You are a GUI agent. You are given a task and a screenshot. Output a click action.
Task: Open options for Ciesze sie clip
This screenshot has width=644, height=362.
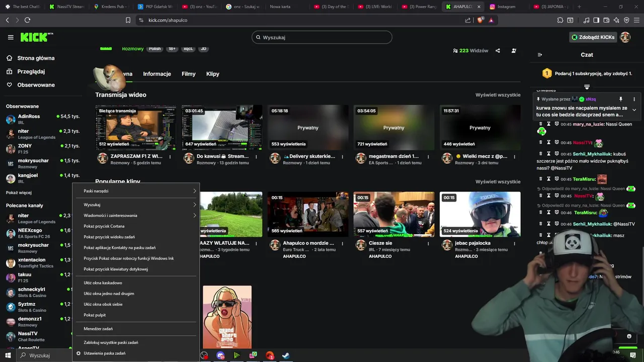point(428,244)
